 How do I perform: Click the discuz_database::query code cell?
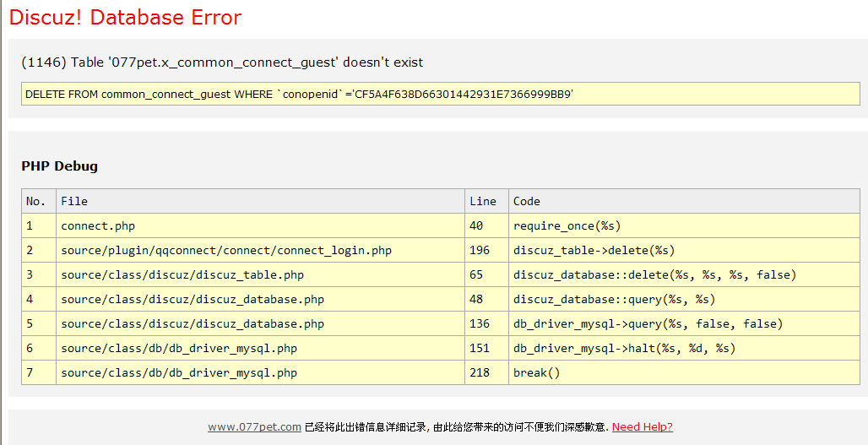tap(614, 299)
